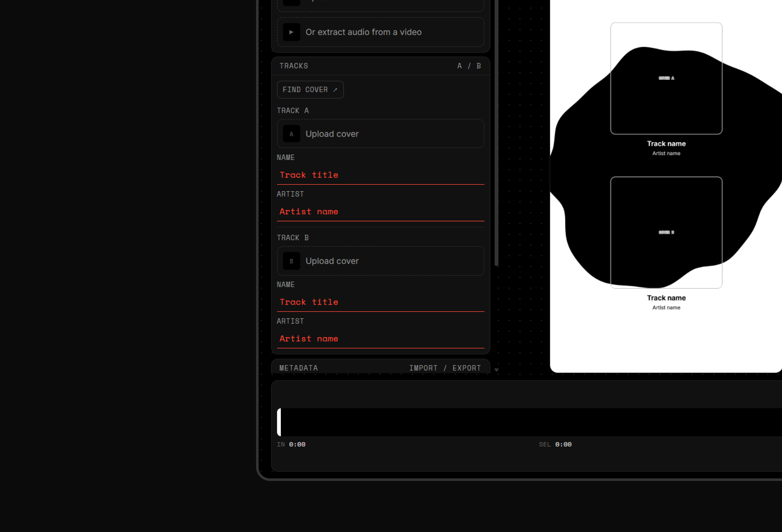Click the left panel vertical scrollbar
This screenshot has height=532, width=782.
[496, 133]
